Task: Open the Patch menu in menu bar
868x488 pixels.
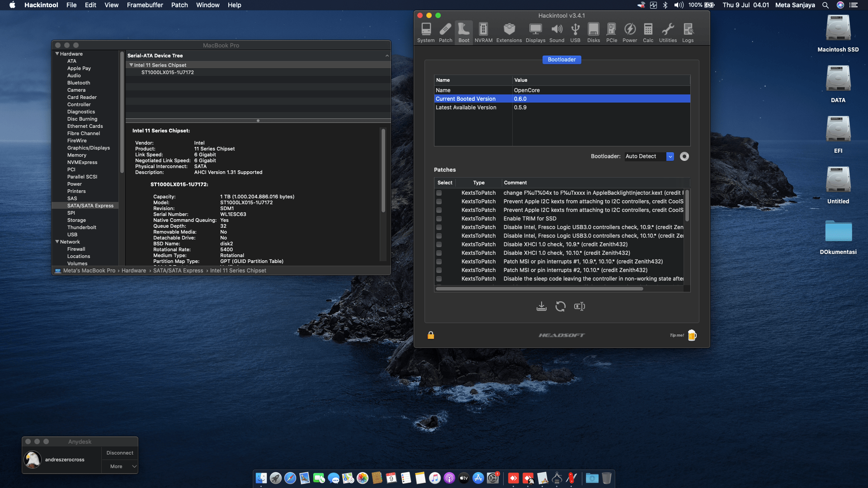Action: (x=179, y=5)
